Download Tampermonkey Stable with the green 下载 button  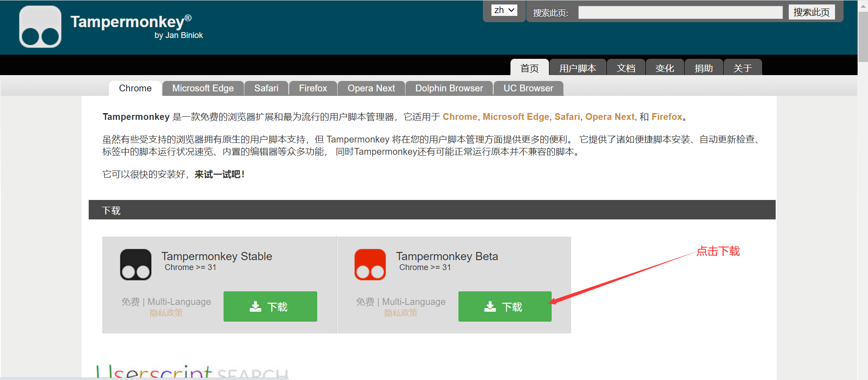(270, 306)
